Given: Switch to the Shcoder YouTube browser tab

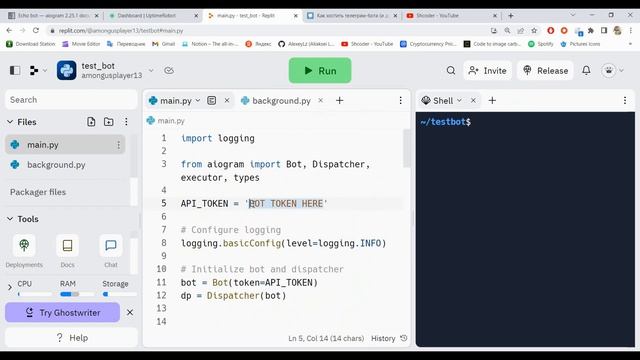Looking at the screenshot, I should pos(452,16).
